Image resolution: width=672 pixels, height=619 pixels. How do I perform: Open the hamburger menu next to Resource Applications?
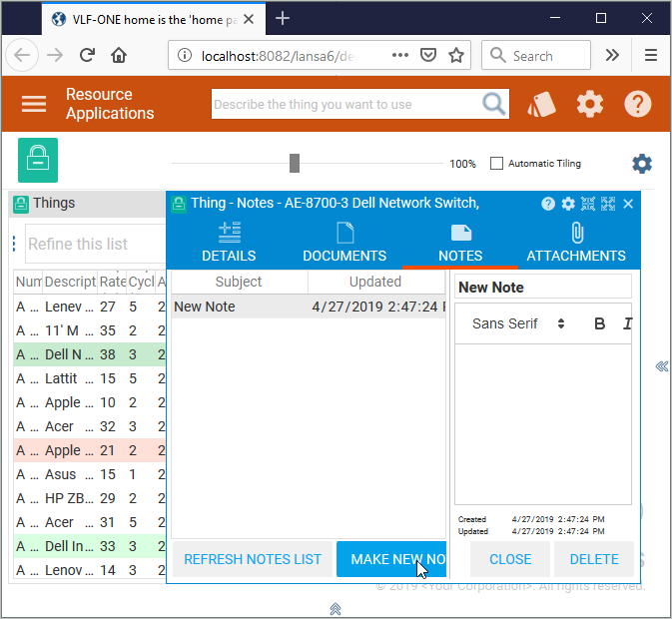[34, 104]
